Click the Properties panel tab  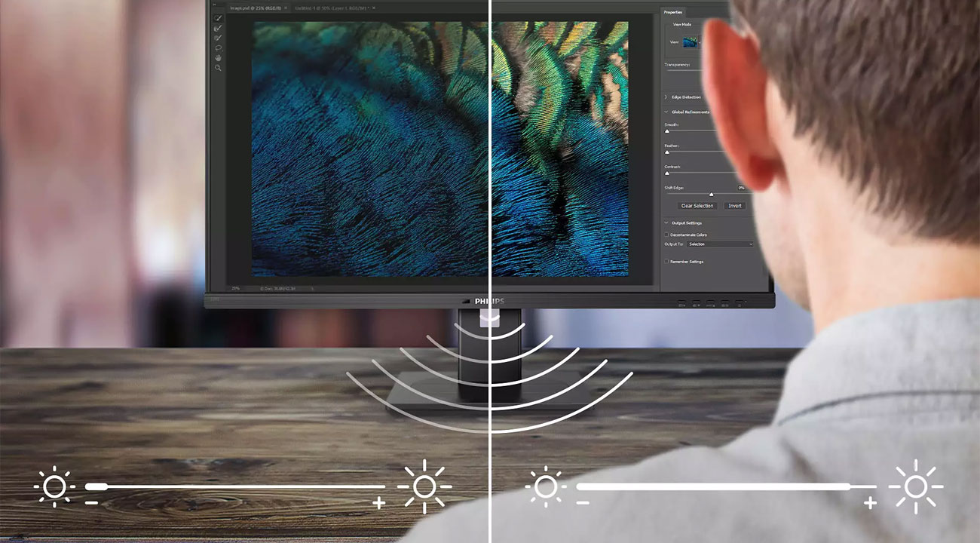673,12
